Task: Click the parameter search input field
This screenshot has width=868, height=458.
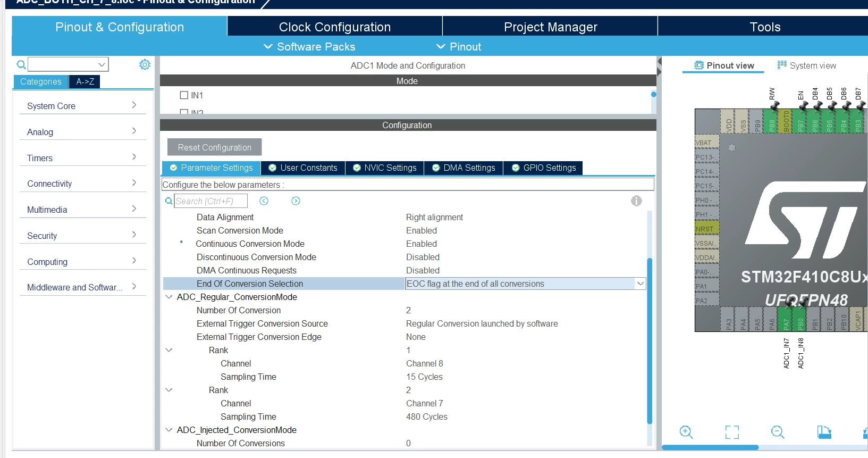Action: click(x=211, y=201)
